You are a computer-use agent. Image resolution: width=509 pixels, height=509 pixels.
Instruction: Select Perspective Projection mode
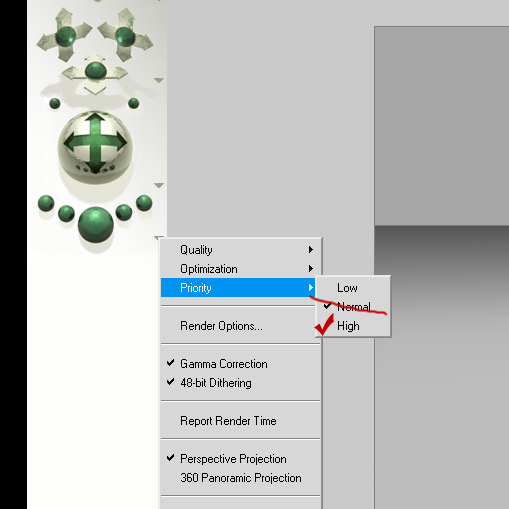click(x=240, y=459)
